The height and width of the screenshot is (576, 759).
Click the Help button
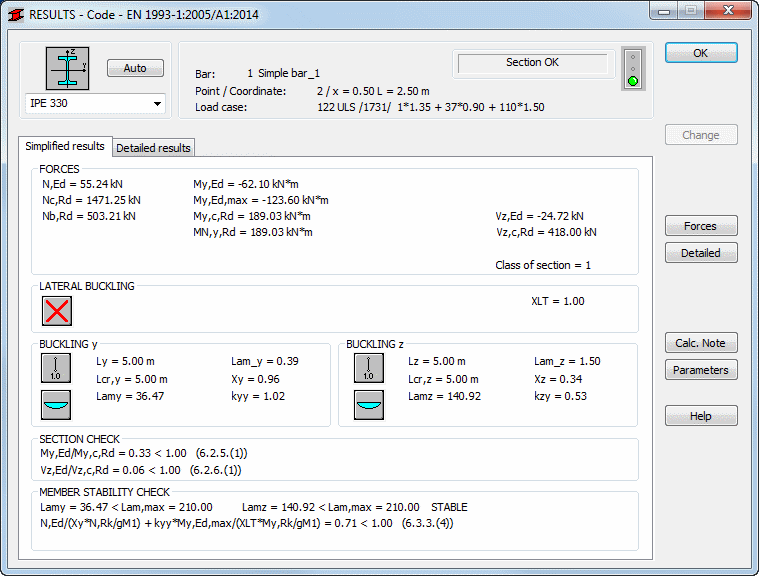pyautogui.click(x=701, y=416)
